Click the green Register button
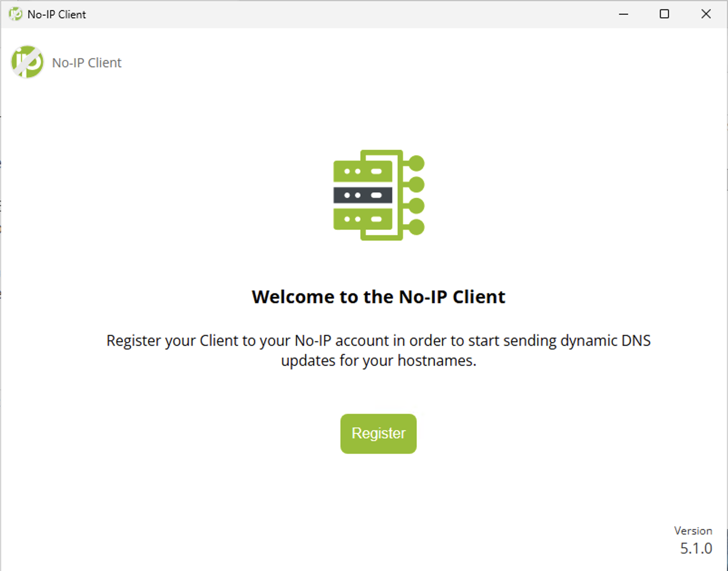The height and width of the screenshot is (571, 728). click(x=378, y=433)
